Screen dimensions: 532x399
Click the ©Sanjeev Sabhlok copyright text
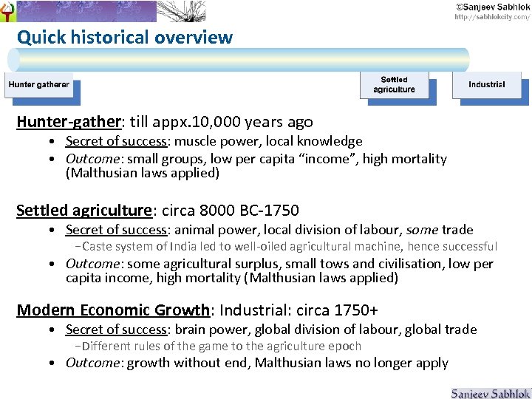coord(493,7)
